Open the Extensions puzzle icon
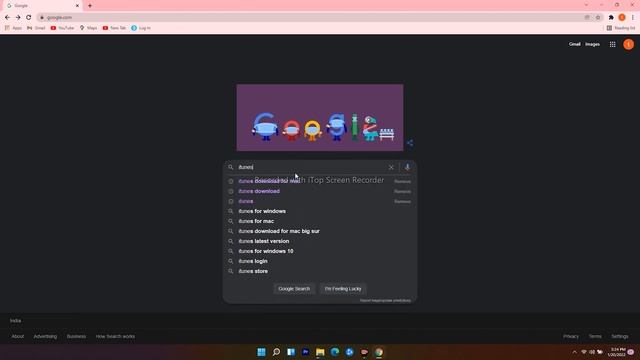The image size is (640, 360). (611, 18)
